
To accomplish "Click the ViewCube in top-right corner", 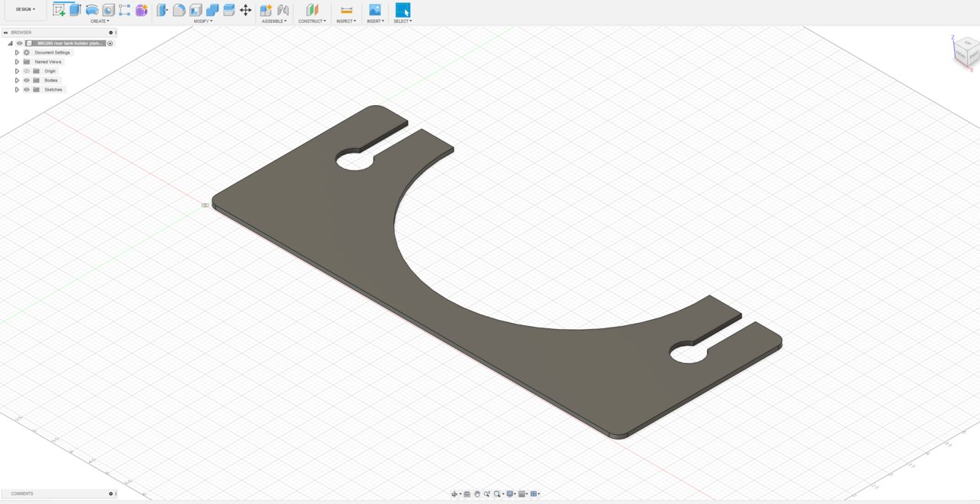I will tap(966, 51).
